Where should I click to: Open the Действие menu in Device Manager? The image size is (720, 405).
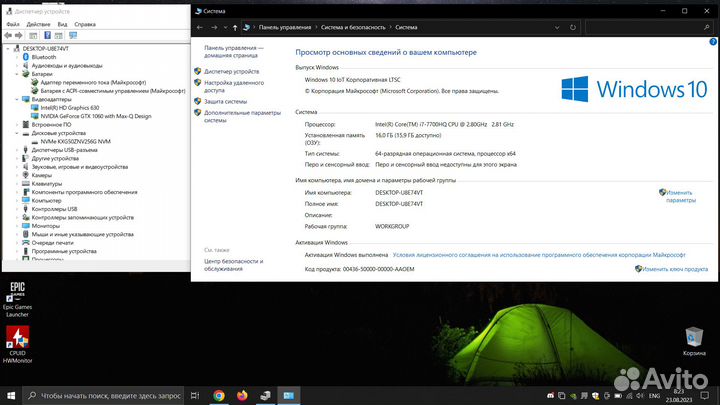coord(38,24)
